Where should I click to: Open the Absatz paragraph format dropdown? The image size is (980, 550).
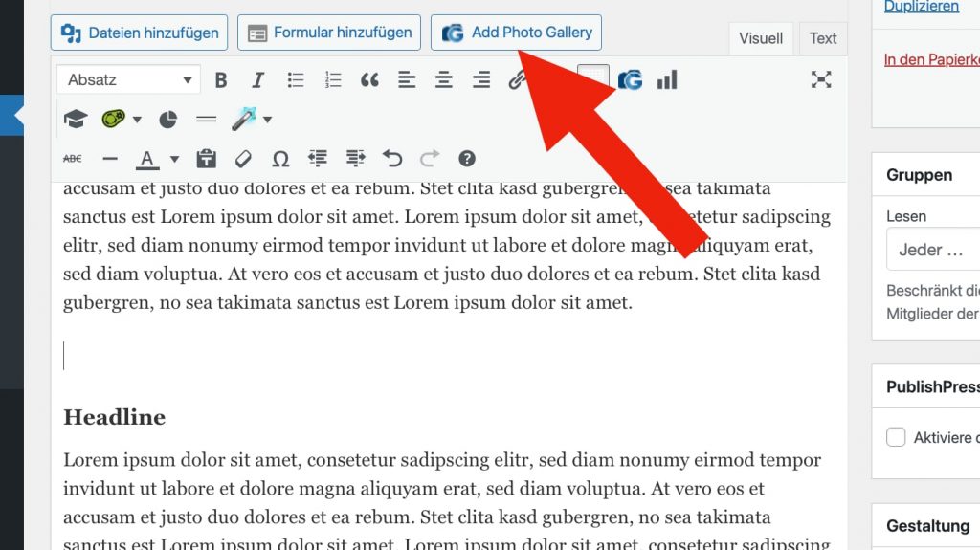coord(128,80)
